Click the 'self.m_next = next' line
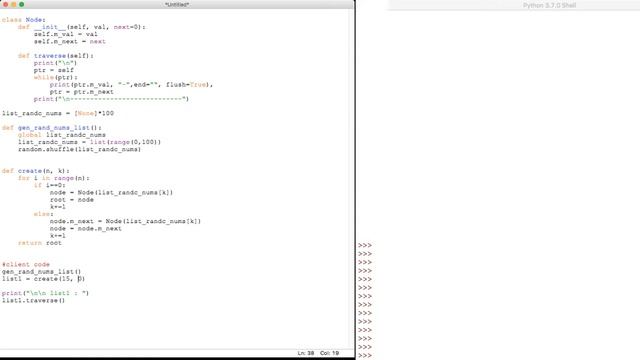This screenshot has height=360, width=640. tap(70, 42)
